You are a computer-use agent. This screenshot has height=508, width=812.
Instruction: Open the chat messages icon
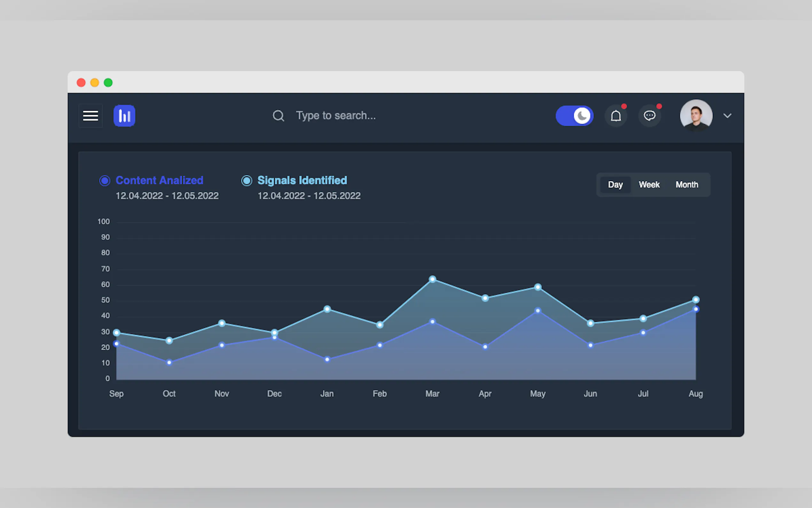point(649,115)
